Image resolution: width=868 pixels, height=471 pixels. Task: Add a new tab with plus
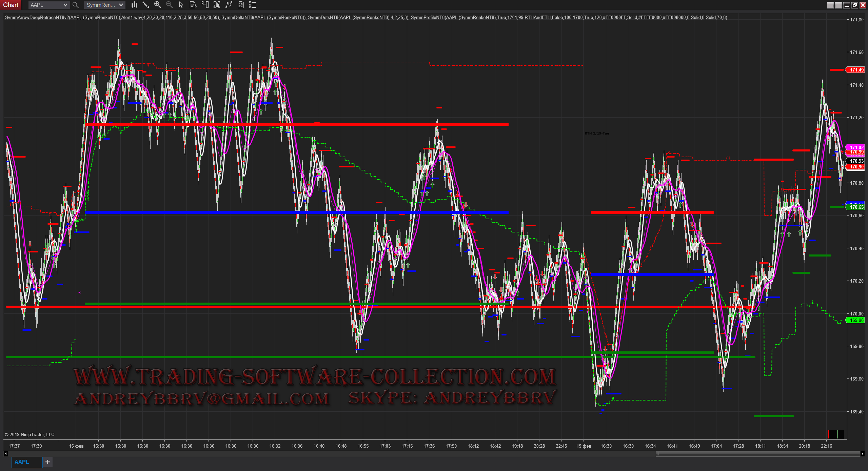click(47, 462)
